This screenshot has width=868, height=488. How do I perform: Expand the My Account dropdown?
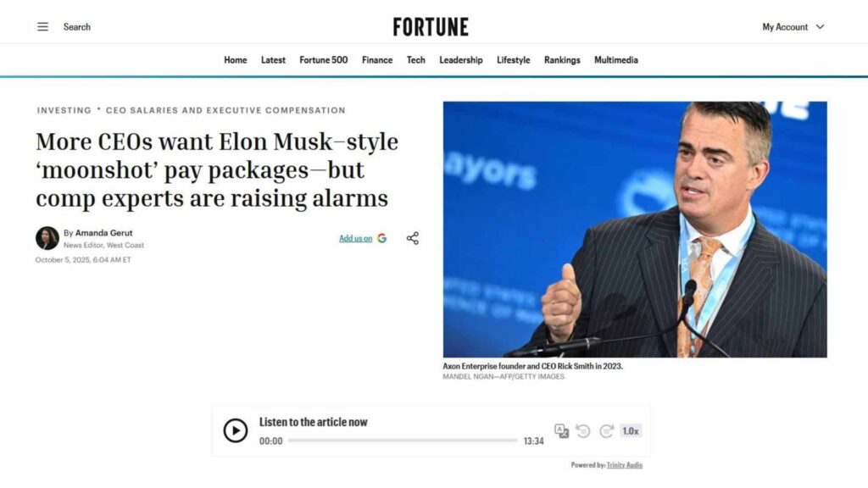tap(793, 26)
